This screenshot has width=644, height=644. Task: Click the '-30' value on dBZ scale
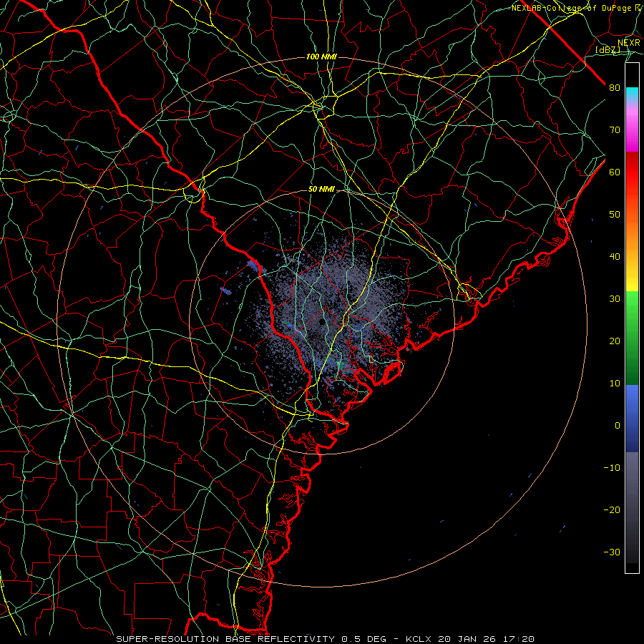pyautogui.click(x=612, y=552)
